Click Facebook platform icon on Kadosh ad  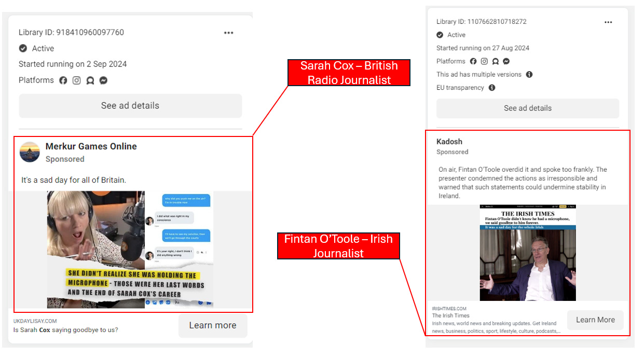[x=473, y=61]
